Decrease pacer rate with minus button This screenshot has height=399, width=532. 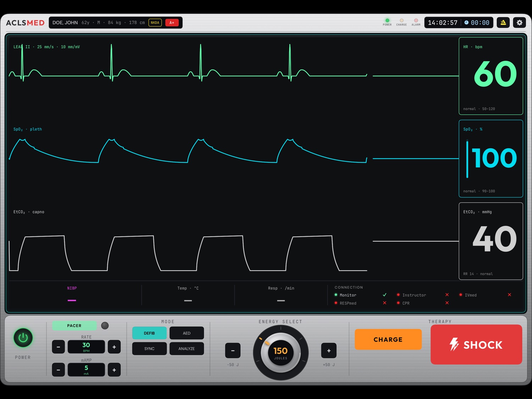(x=58, y=347)
